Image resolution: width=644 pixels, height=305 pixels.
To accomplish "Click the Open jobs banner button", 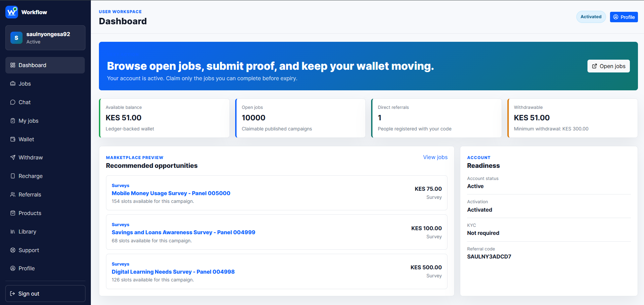I will tap(608, 66).
